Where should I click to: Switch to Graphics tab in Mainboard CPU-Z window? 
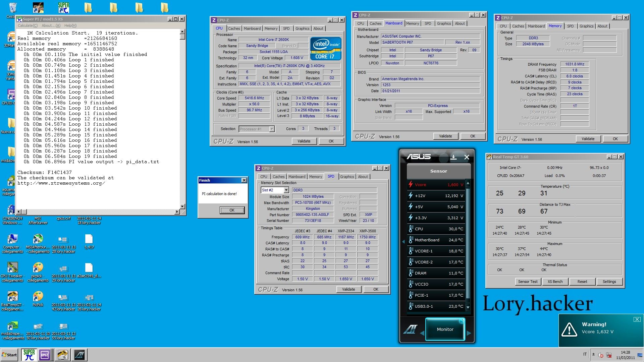click(444, 23)
